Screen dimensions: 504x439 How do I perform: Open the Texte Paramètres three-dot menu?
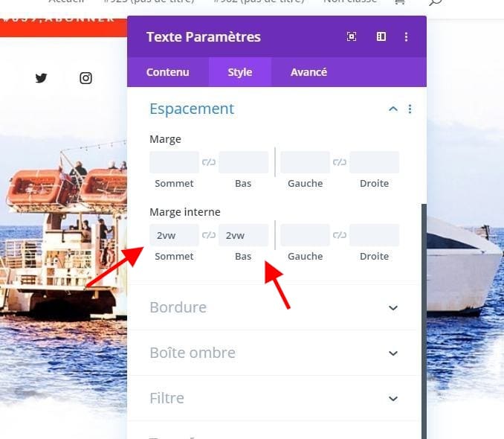click(407, 37)
